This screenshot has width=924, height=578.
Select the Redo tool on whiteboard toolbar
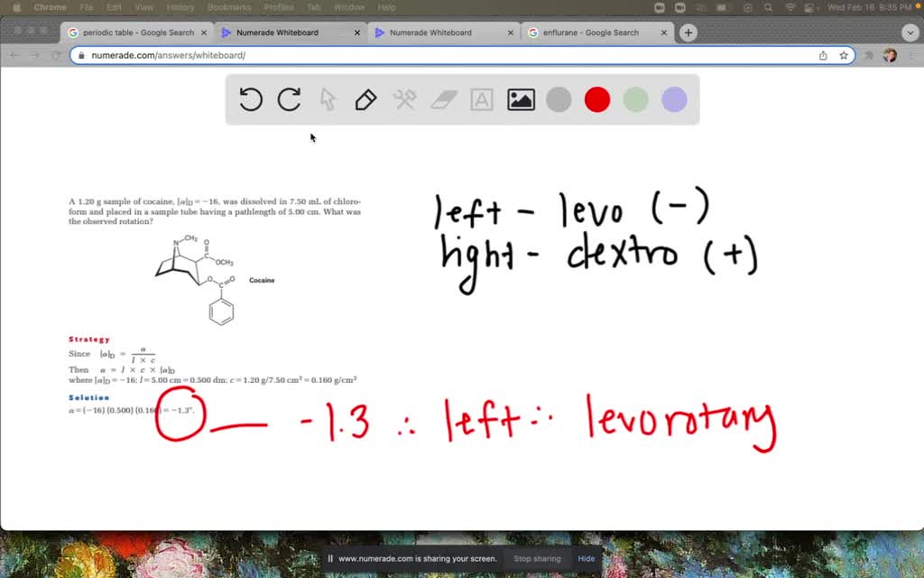[289, 99]
